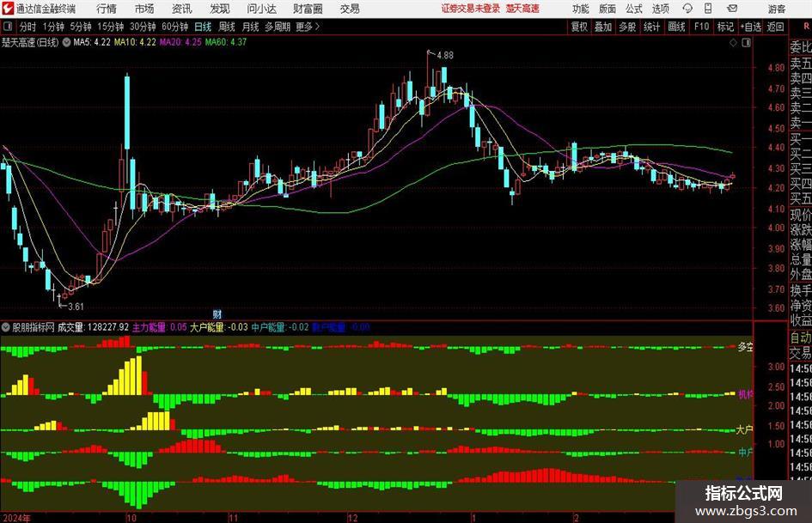Open the 财富圈 menu
The image size is (812, 523).
pos(308,9)
